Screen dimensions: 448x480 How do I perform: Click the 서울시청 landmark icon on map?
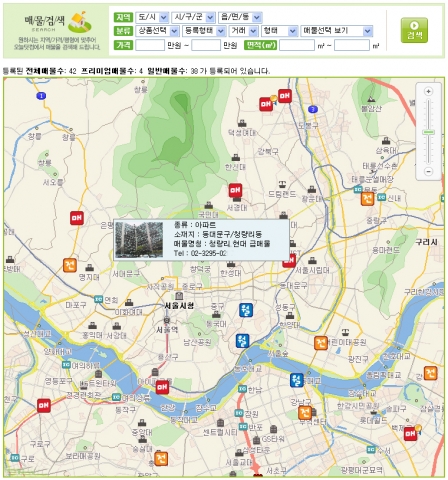tap(179, 296)
